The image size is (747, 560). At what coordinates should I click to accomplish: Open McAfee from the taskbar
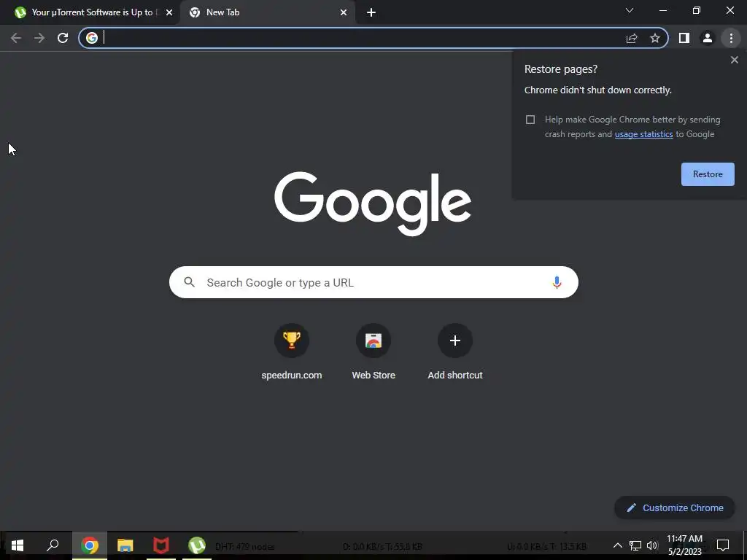pos(161,545)
